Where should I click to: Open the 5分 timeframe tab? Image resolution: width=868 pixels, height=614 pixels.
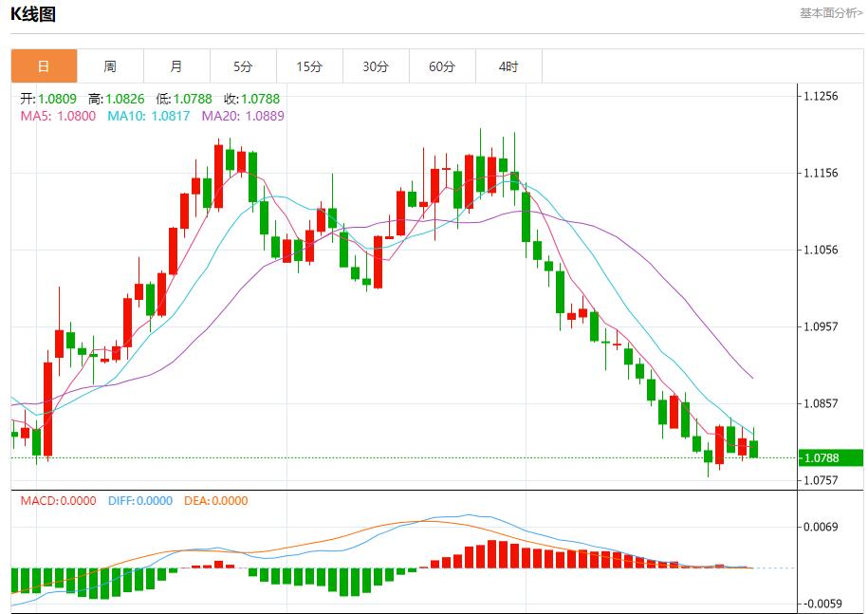tap(243, 66)
